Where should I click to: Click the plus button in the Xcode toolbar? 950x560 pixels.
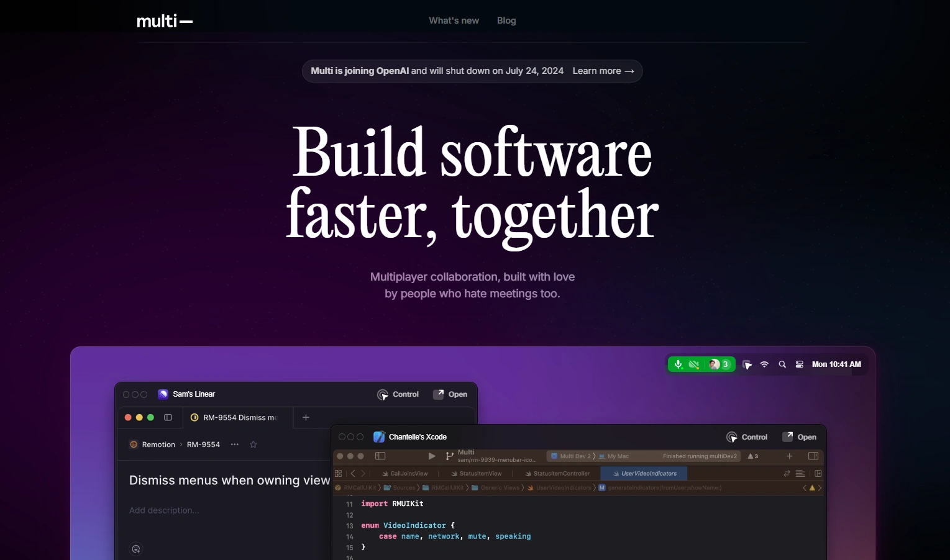click(x=790, y=456)
